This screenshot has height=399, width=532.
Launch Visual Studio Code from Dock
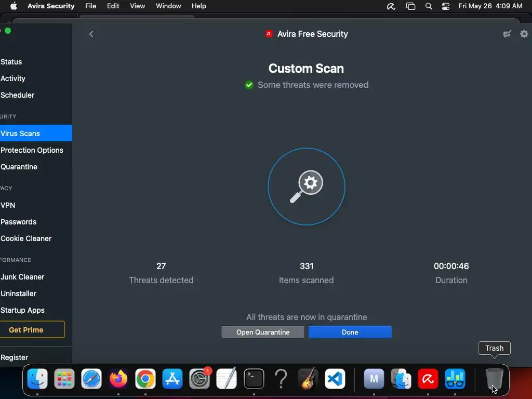pyautogui.click(x=335, y=379)
